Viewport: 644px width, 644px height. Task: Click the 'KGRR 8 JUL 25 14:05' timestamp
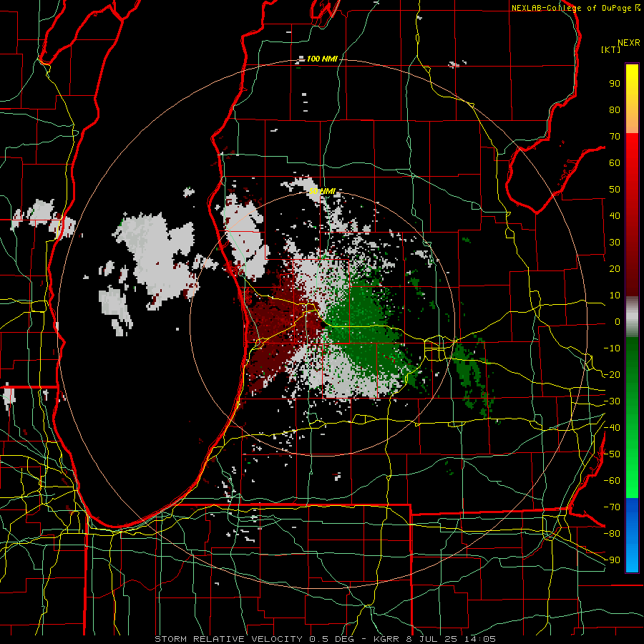[434, 639]
